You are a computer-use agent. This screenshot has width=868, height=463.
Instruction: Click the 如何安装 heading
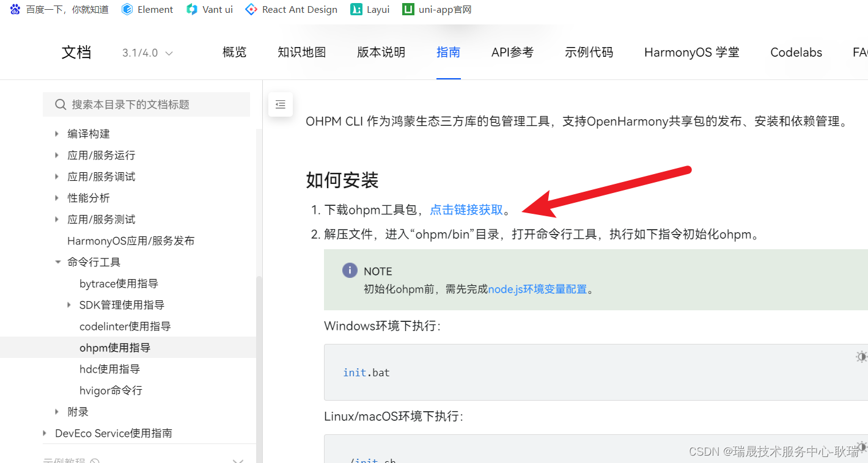[342, 180]
